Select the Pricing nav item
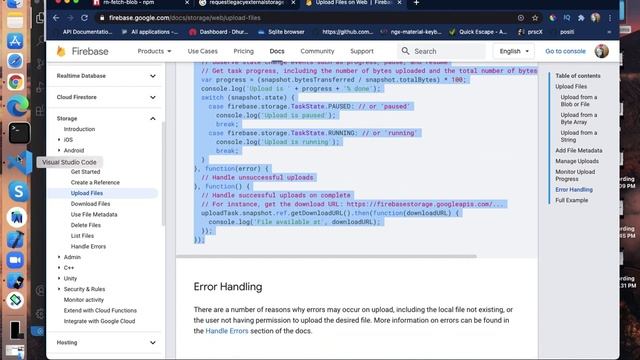The width and height of the screenshot is (640, 360). pos(244,51)
